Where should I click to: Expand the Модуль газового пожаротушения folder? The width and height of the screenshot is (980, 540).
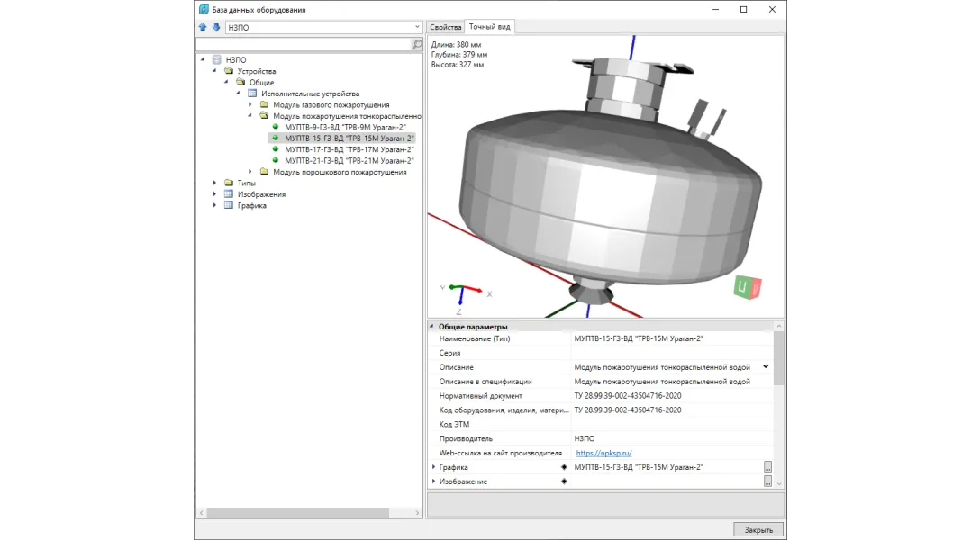pos(251,105)
